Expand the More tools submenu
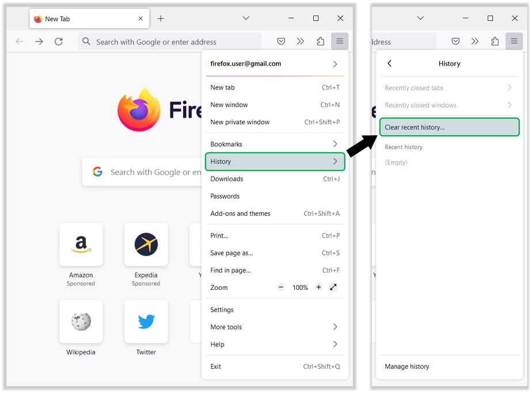This screenshot has width=532, height=393. 275,327
